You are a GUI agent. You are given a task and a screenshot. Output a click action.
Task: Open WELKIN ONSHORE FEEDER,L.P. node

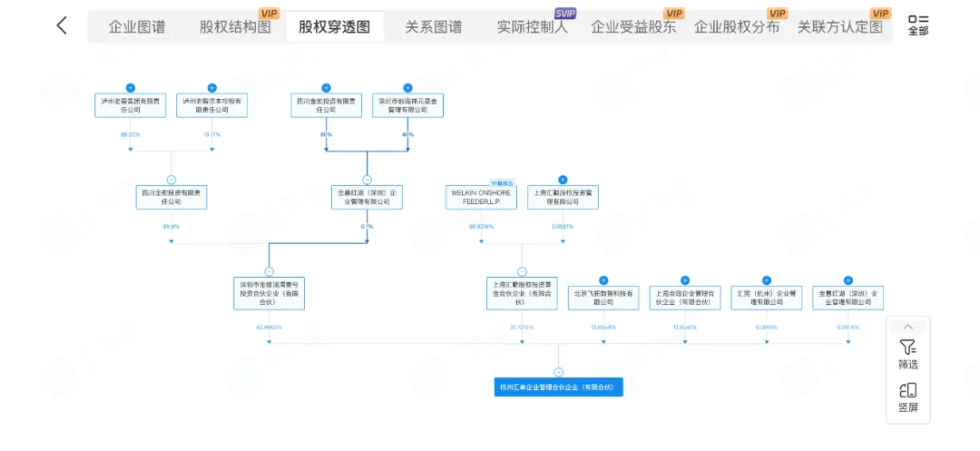tap(481, 197)
